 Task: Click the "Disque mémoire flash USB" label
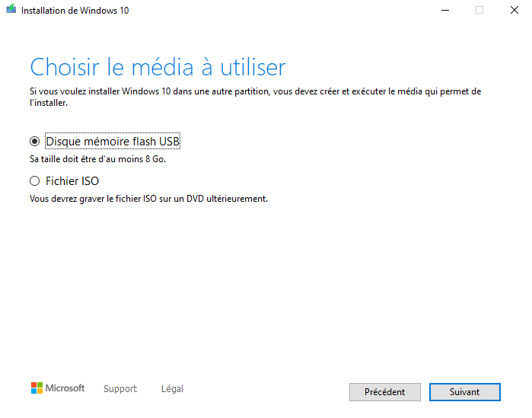pos(113,142)
